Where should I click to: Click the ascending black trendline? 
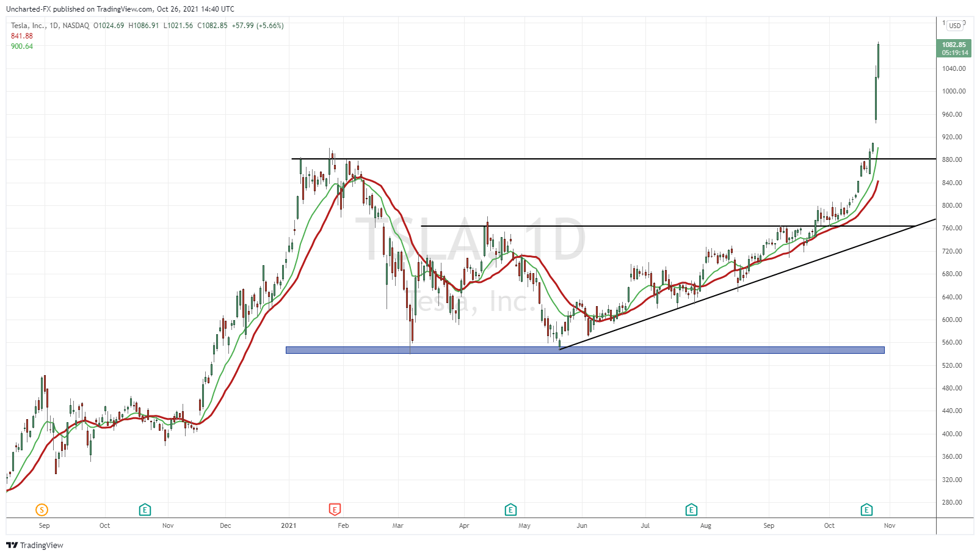tap(747, 284)
